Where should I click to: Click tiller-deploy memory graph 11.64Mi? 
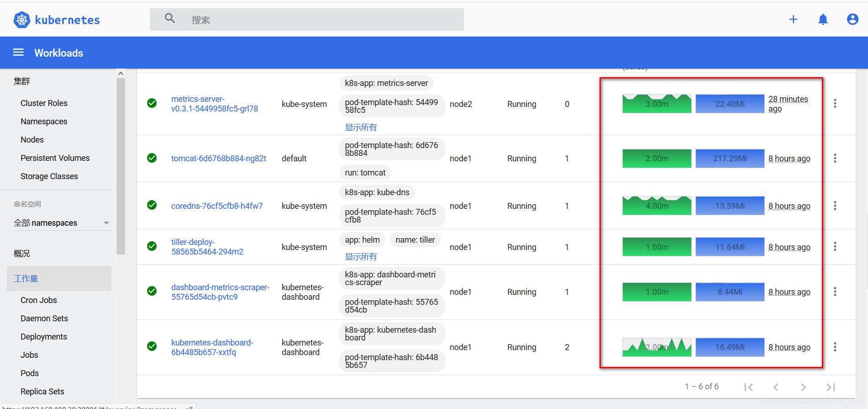click(730, 247)
